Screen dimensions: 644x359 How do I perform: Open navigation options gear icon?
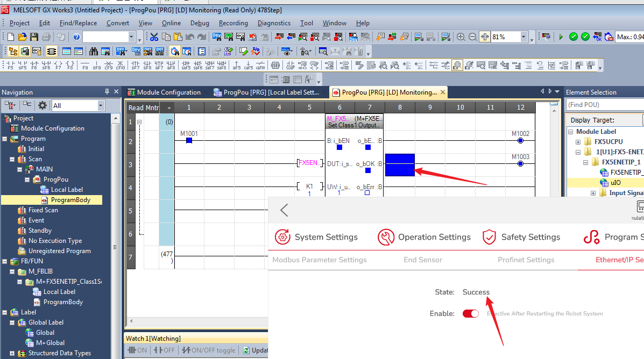tap(43, 105)
